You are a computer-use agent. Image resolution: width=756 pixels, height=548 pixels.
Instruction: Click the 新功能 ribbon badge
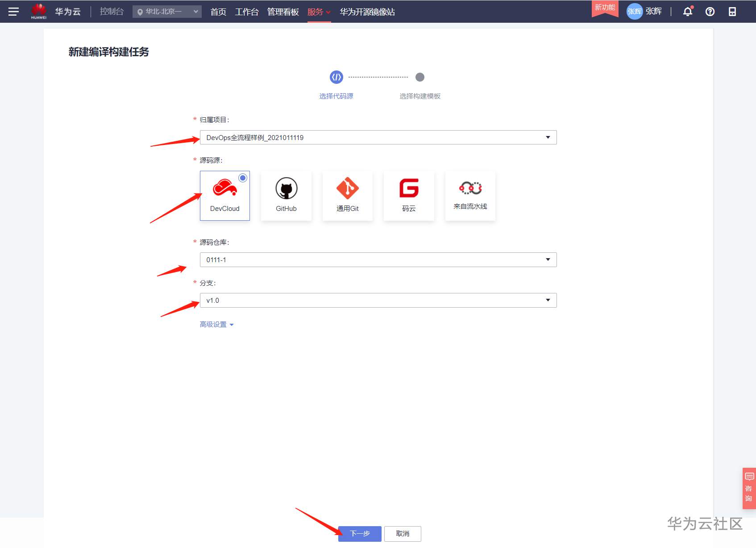(x=605, y=8)
